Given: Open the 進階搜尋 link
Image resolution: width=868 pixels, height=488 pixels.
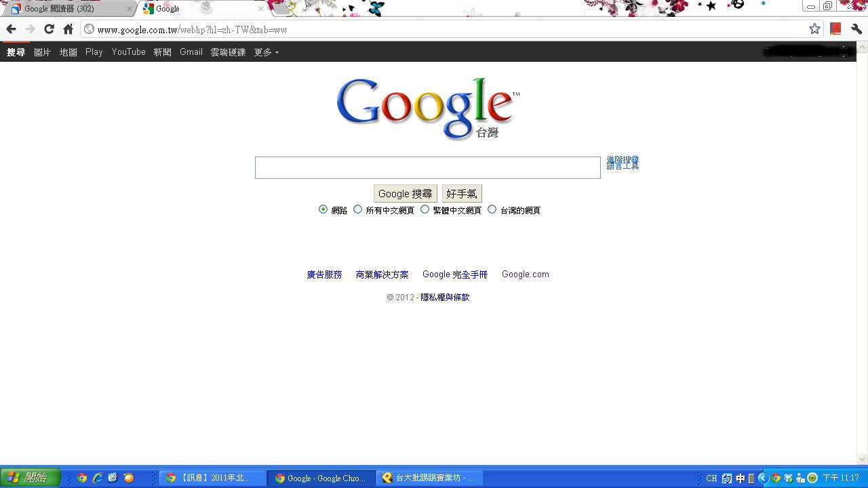Looking at the screenshot, I should coord(623,160).
